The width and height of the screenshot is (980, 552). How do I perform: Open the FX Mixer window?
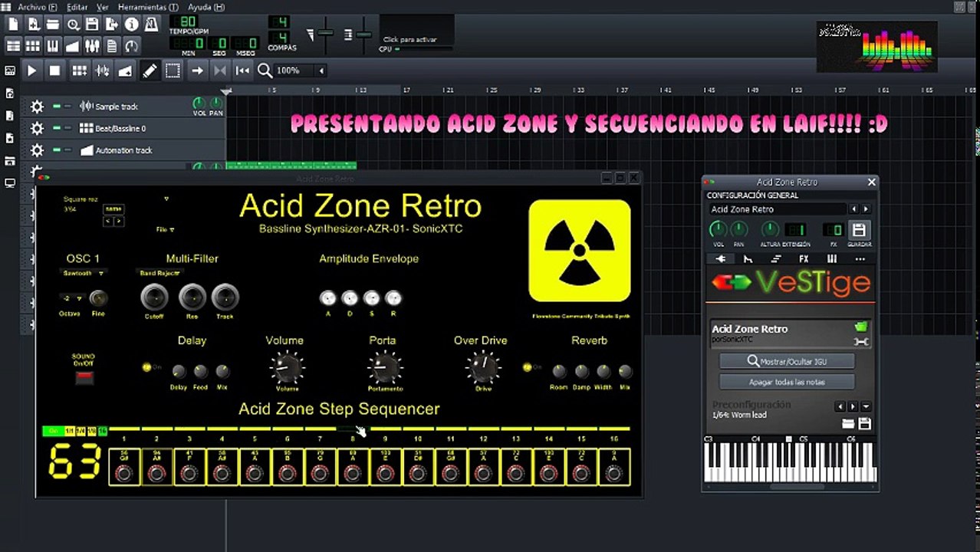click(x=92, y=46)
